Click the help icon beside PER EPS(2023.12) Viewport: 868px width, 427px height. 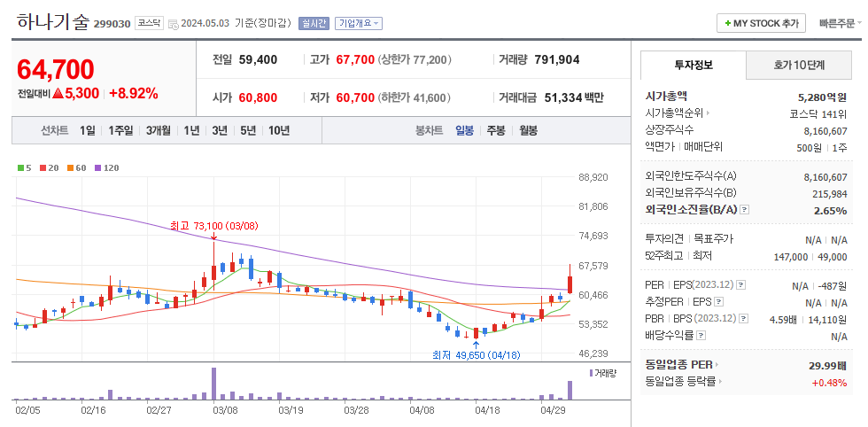tap(741, 284)
